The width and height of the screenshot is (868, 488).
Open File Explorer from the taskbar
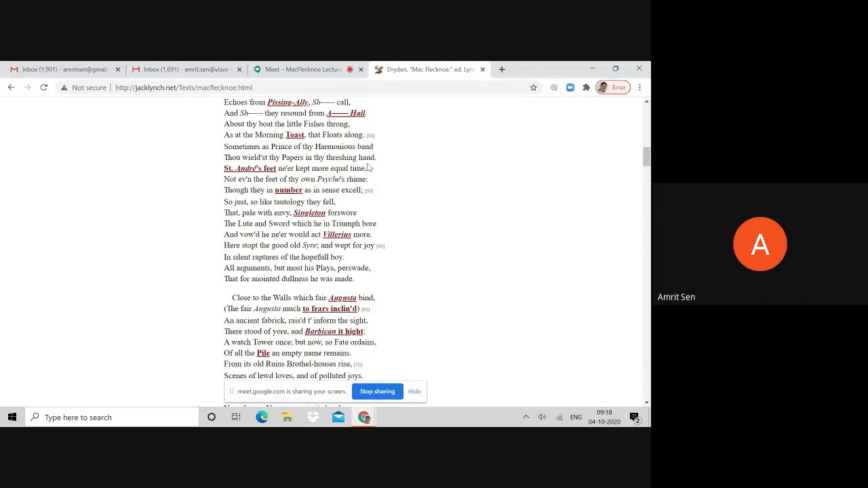click(288, 418)
